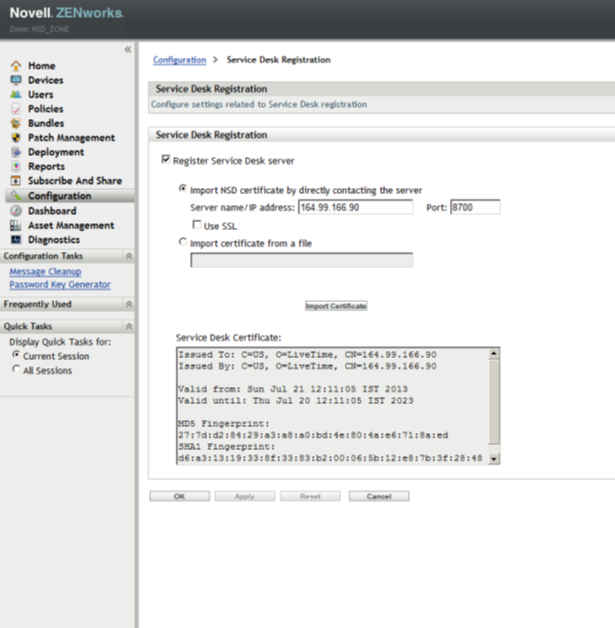
Task: Click the Dashboard gauge icon
Action: click(16, 210)
